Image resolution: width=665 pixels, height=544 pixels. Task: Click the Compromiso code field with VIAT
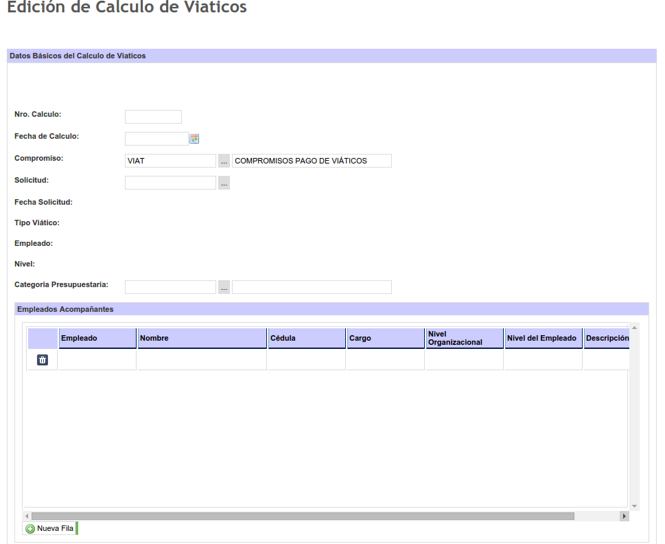[x=170, y=161]
